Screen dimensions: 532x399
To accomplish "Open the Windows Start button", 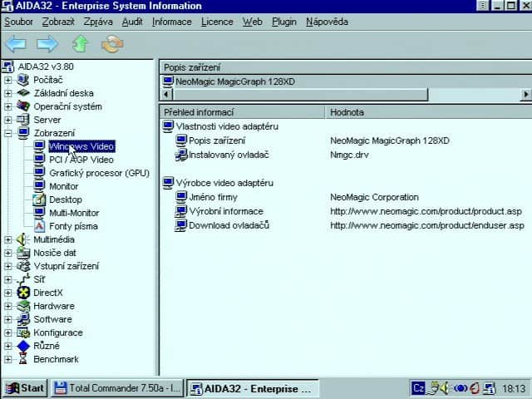I will 25,388.
